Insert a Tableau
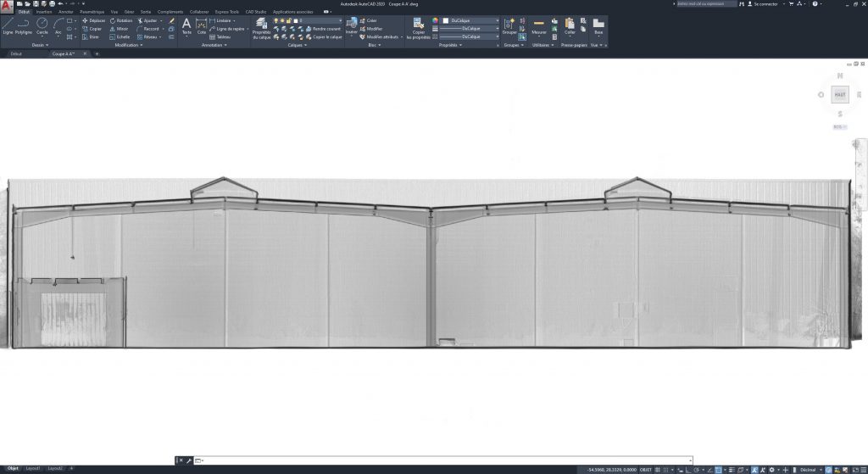 220,37
